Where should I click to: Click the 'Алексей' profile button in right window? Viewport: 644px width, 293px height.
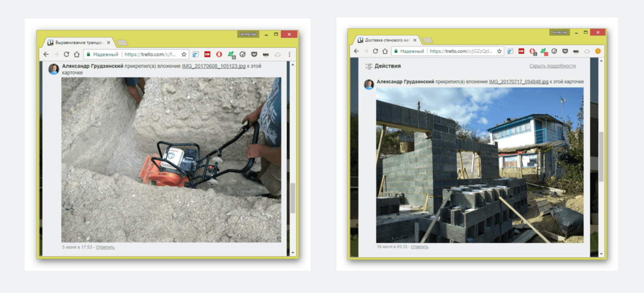click(559, 32)
